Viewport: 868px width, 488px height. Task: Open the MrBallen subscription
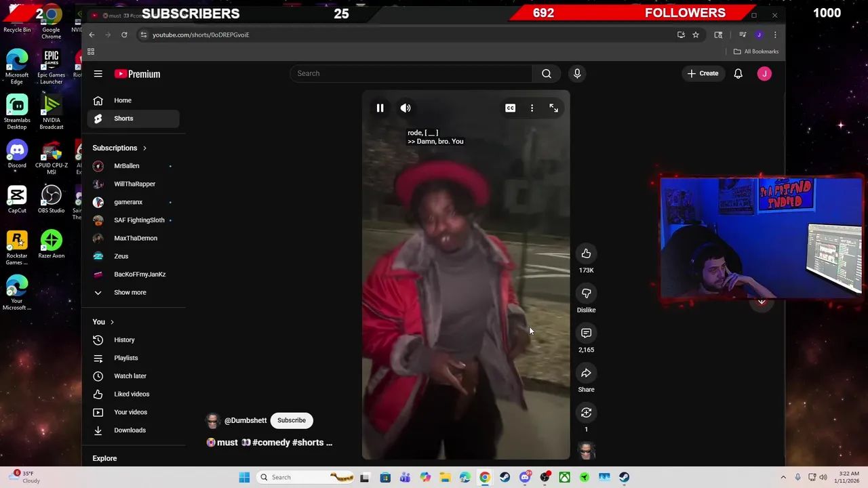[133, 166]
